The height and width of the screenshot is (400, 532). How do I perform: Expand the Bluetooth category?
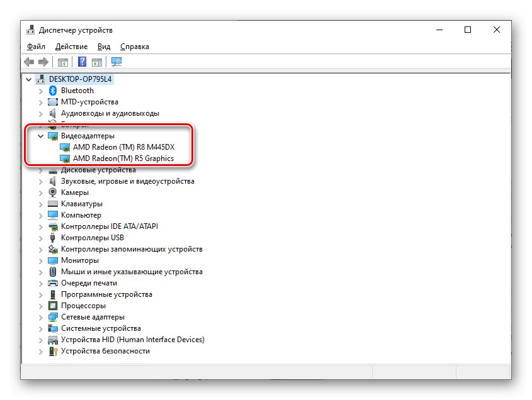coord(41,91)
